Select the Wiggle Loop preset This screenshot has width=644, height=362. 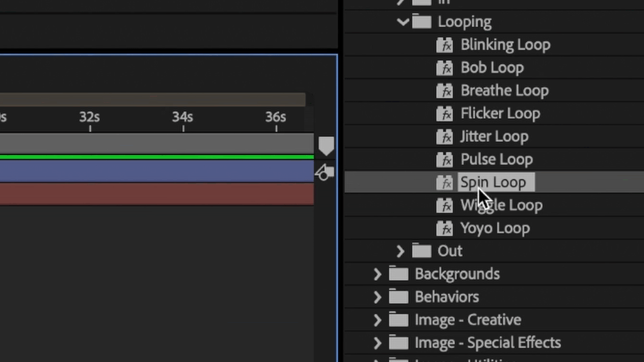(x=501, y=205)
